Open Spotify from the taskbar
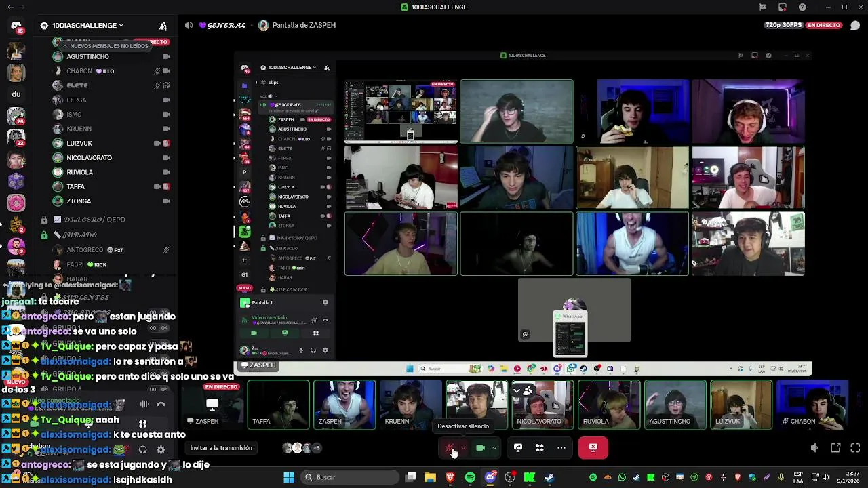The image size is (868, 488). [x=470, y=477]
